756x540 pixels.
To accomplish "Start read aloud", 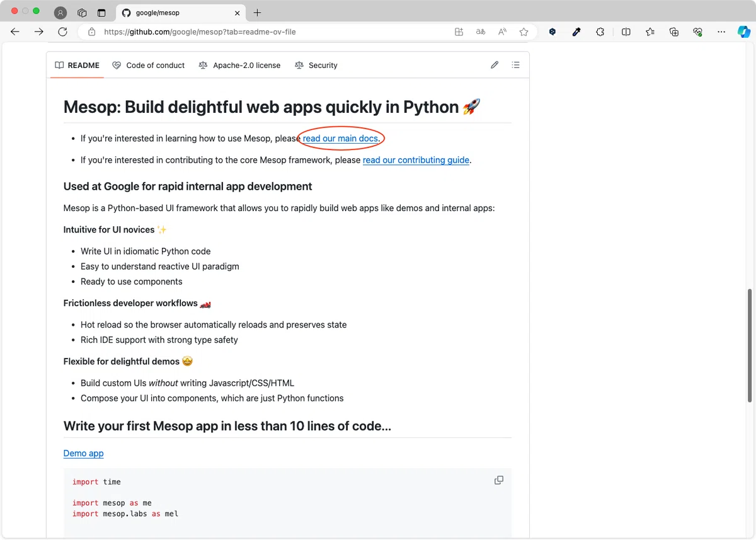I will click(502, 32).
